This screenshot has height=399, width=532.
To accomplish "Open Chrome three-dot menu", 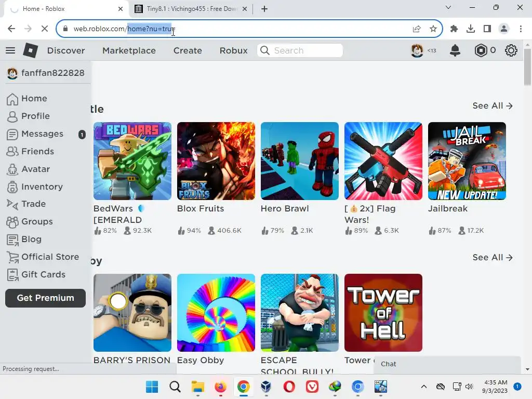I will click(521, 29).
